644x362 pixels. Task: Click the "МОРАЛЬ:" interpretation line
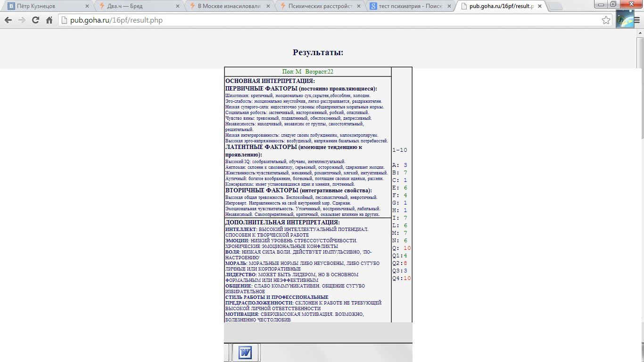coord(302,266)
